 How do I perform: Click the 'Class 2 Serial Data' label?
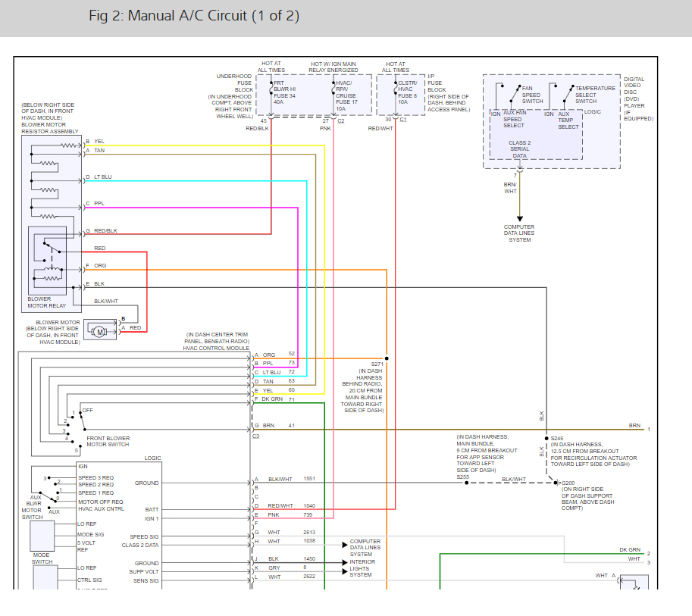click(x=518, y=149)
